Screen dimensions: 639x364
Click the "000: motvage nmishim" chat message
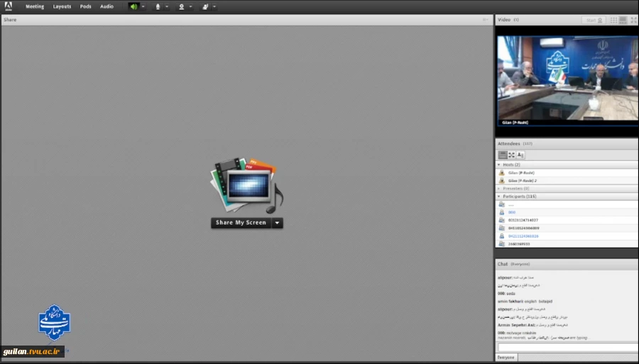517,333
